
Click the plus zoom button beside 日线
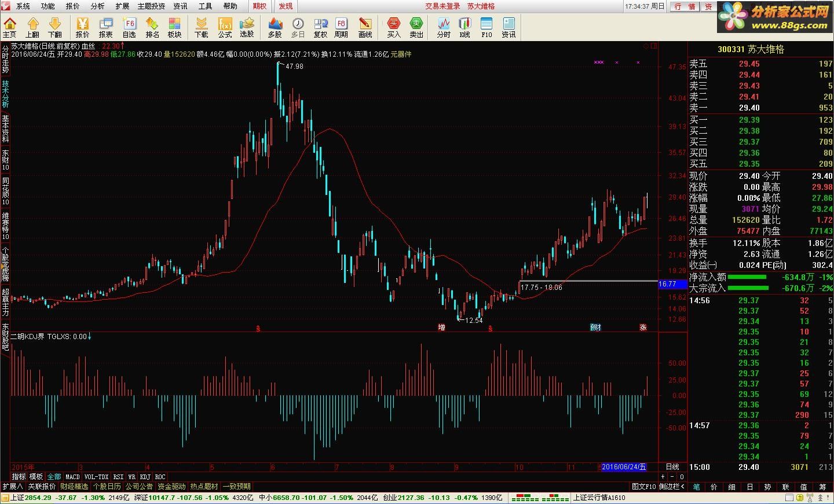663,477
